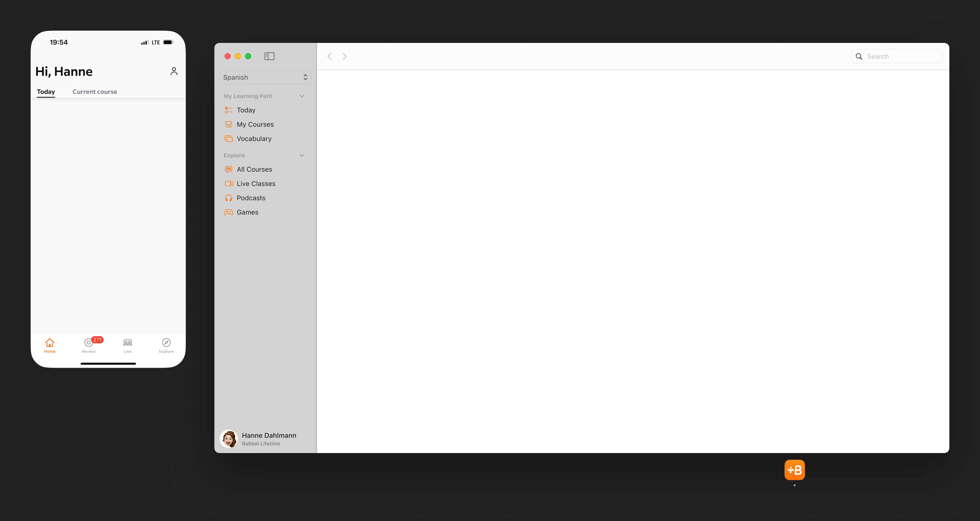Screen dimensions: 980x521
Task: Close the Mac window with the red button
Action: [x=227, y=56]
